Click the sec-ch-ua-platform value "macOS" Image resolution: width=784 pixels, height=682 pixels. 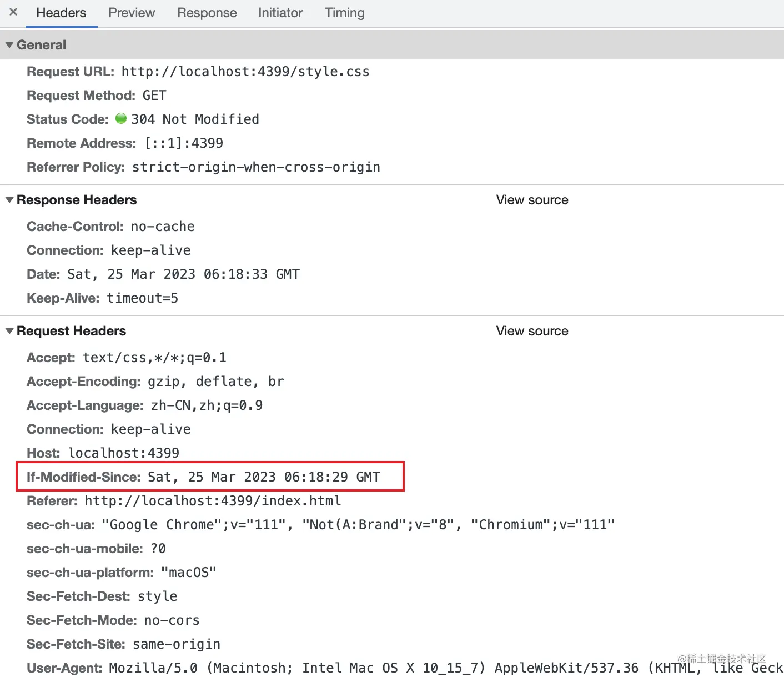[x=189, y=573]
